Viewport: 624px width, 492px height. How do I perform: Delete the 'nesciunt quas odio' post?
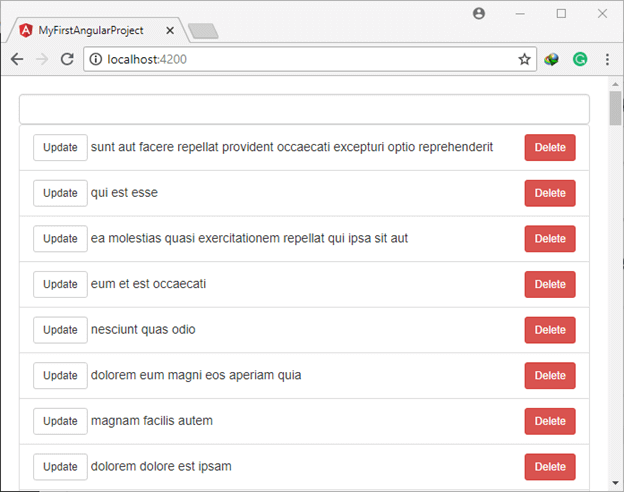(550, 330)
